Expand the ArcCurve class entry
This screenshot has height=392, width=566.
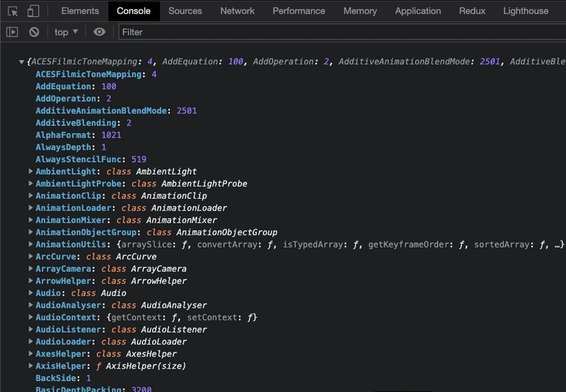pos(30,256)
